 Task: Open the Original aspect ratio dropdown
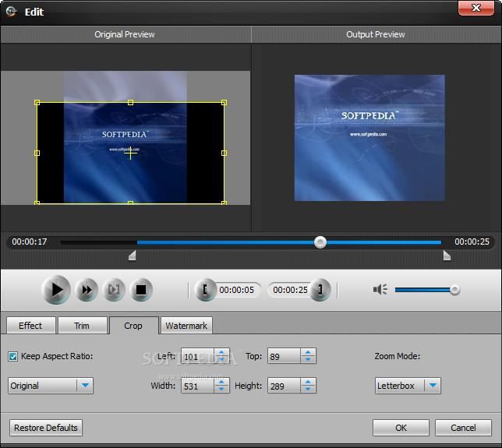(x=51, y=385)
